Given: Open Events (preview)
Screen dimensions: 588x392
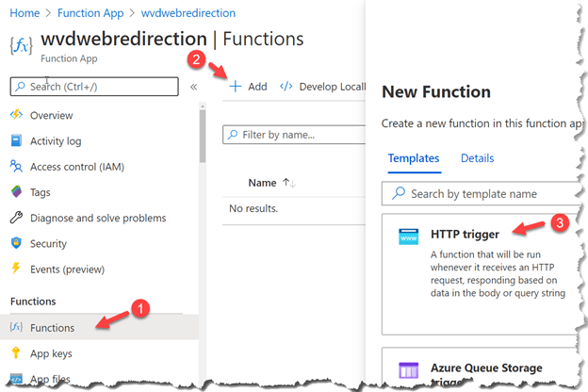Looking at the screenshot, I should [68, 269].
